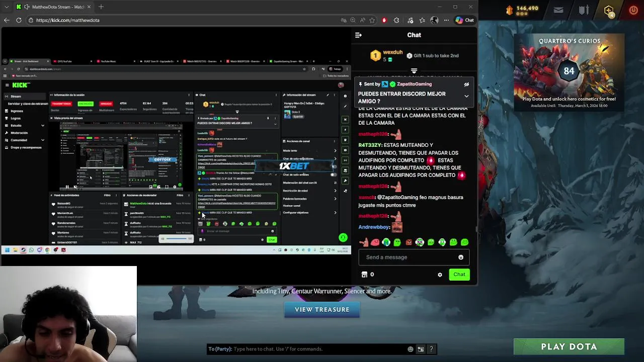Open the emoji picker in message box
644x362 pixels.
coord(461,257)
